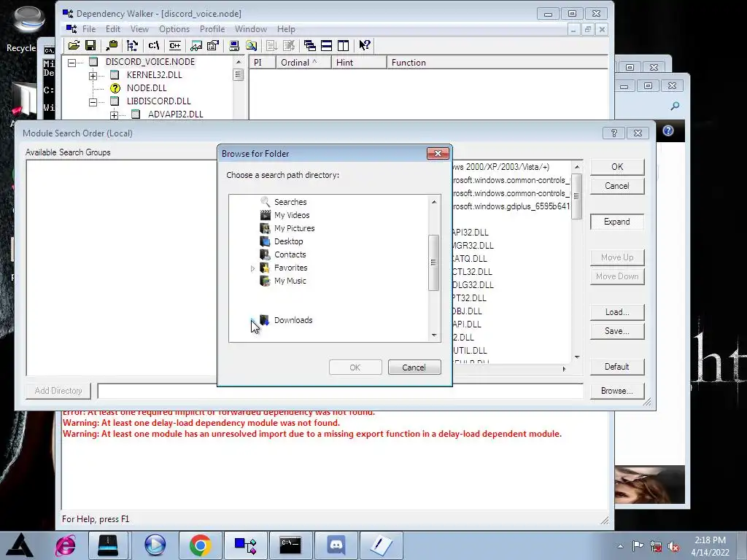Viewport: 747px width, 560px height.
Task: Click the Cascade windows toolbar icon
Action: coord(309,46)
